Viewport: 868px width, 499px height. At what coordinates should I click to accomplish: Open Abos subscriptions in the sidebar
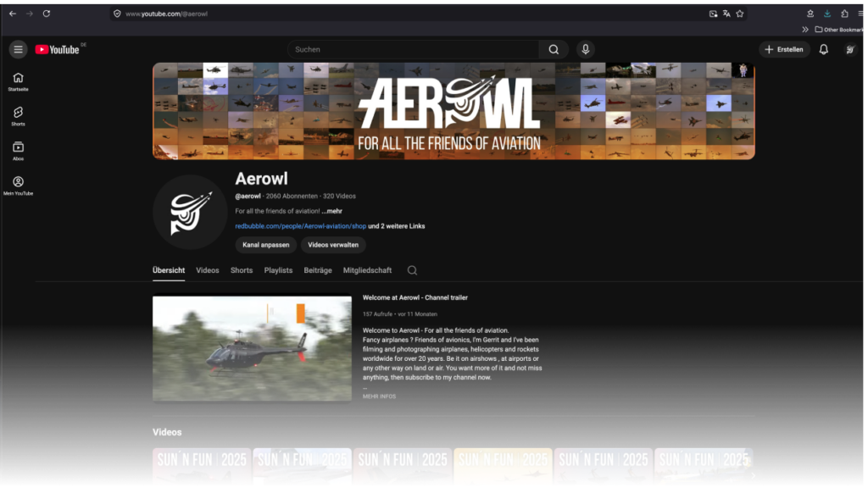[19, 151]
